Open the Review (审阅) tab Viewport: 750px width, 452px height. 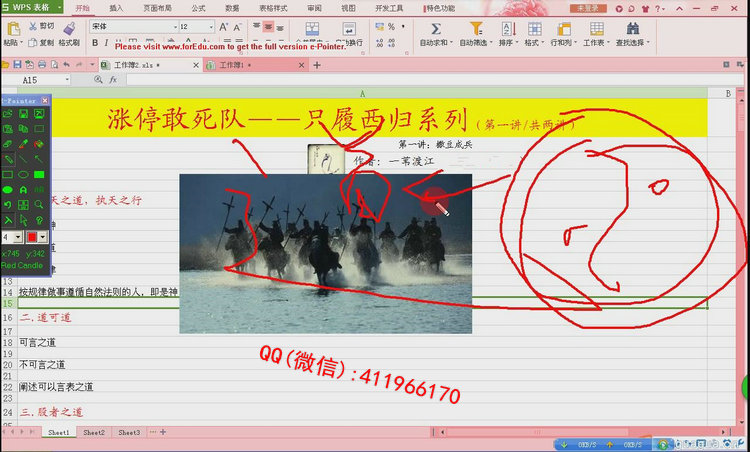click(x=314, y=8)
